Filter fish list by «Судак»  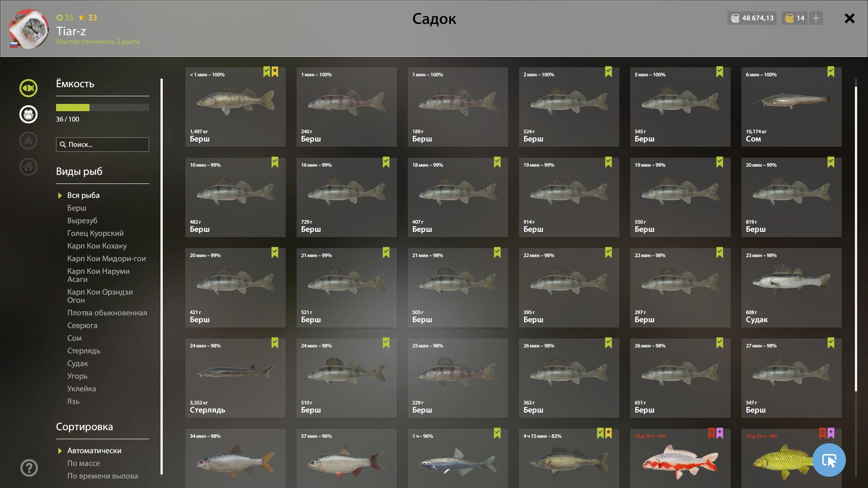pos(78,363)
